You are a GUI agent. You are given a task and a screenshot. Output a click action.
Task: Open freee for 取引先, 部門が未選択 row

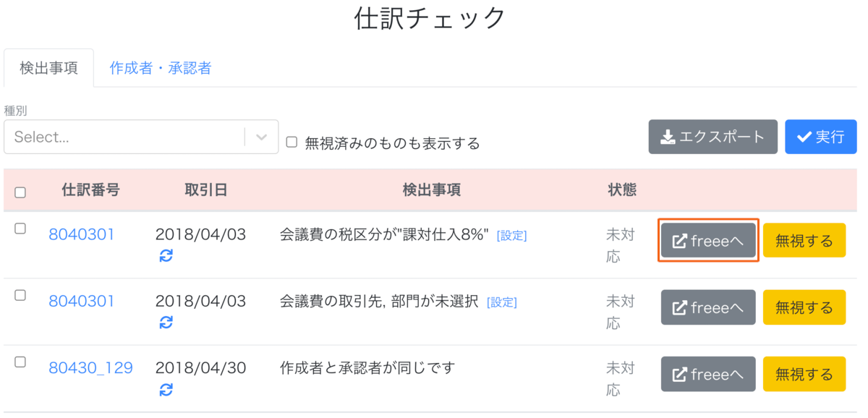pyautogui.click(x=708, y=307)
